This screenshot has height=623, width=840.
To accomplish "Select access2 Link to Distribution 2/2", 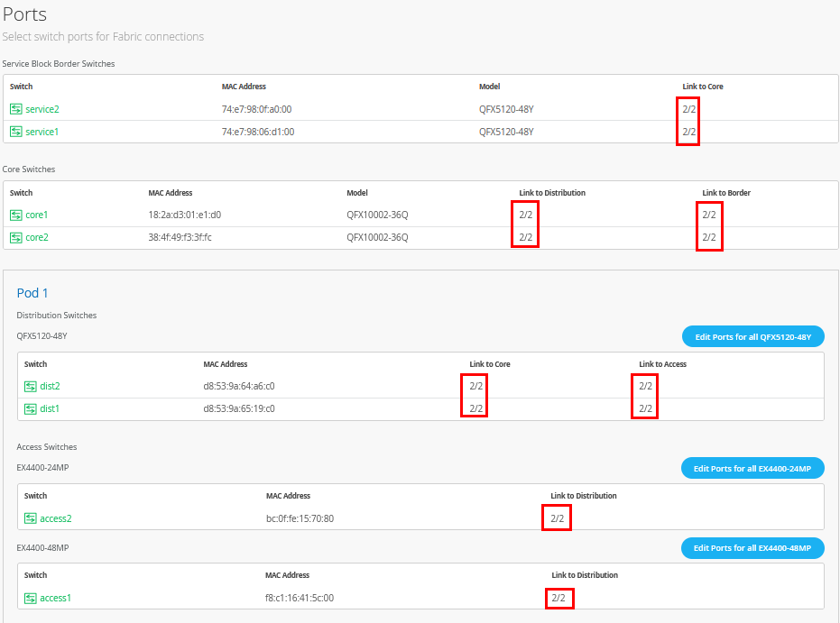I will [x=558, y=518].
